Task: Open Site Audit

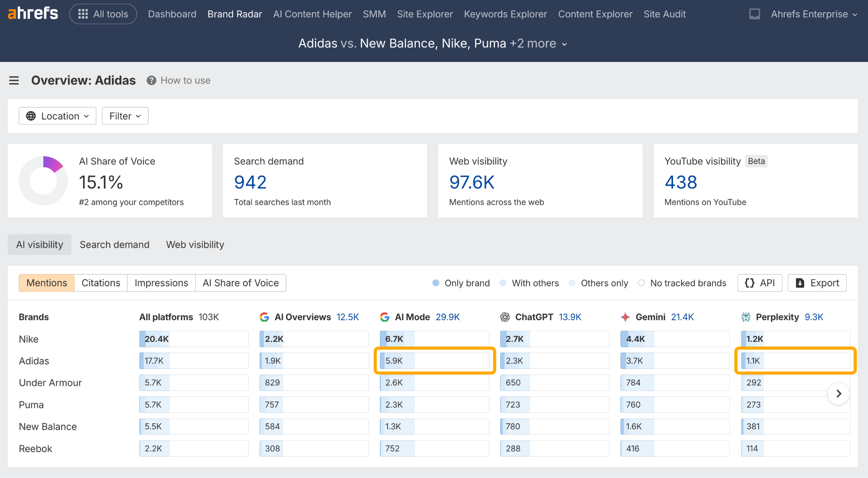Action: [665, 14]
